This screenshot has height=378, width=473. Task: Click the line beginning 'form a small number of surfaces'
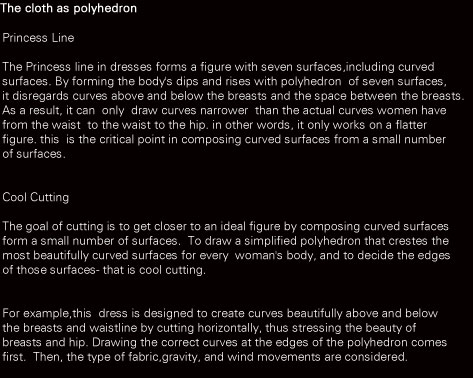225,241
